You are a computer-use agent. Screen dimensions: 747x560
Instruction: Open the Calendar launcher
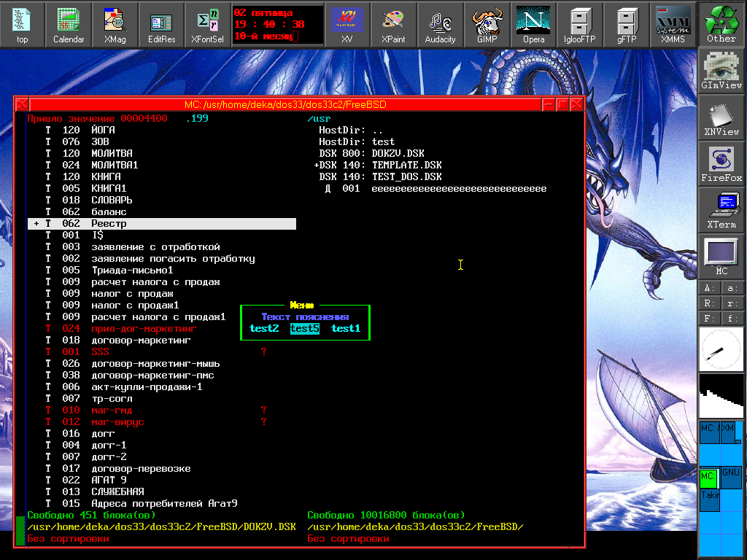[69, 24]
